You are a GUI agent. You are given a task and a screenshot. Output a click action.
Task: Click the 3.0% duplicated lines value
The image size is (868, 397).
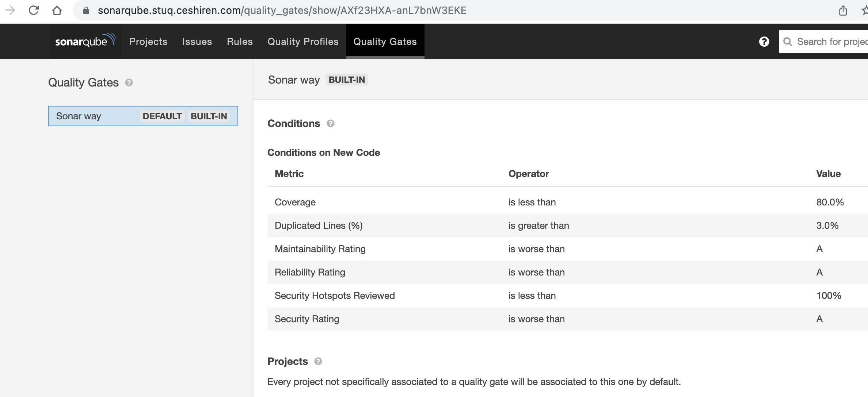[827, 226]
